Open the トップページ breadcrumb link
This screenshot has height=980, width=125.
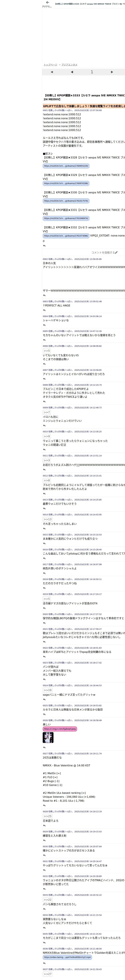coord(50,65)
